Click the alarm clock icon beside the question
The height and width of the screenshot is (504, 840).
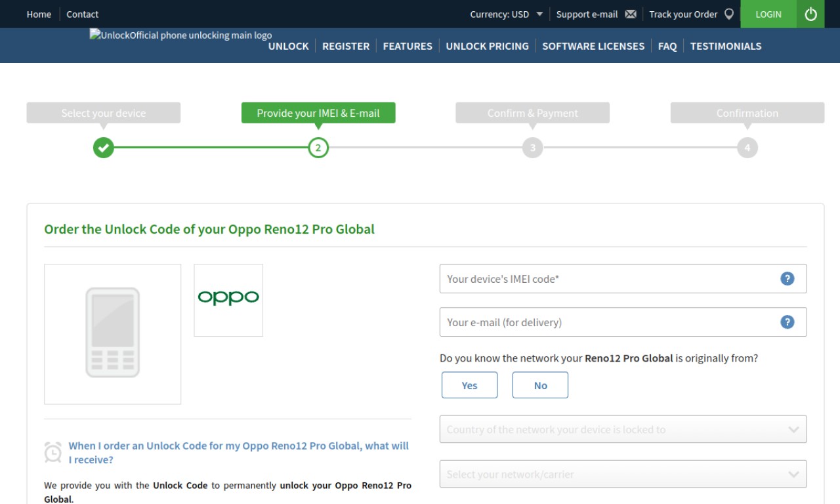(53, 452)
